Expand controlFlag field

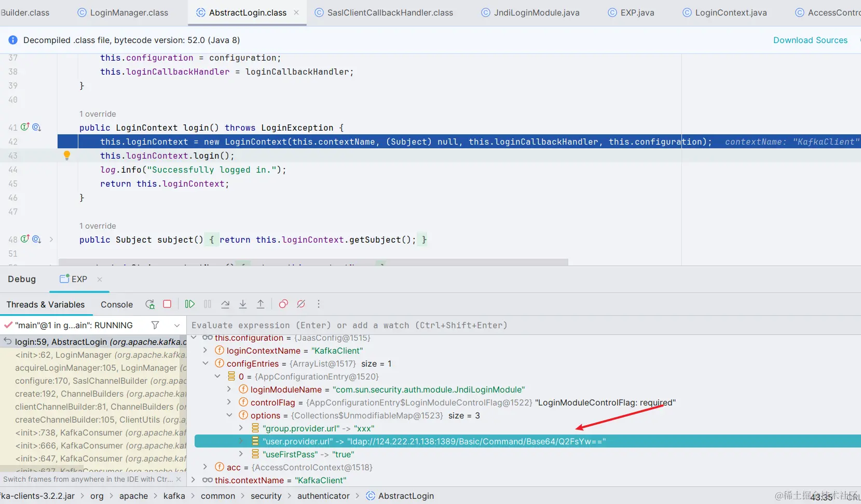click(x=229, y=402)
